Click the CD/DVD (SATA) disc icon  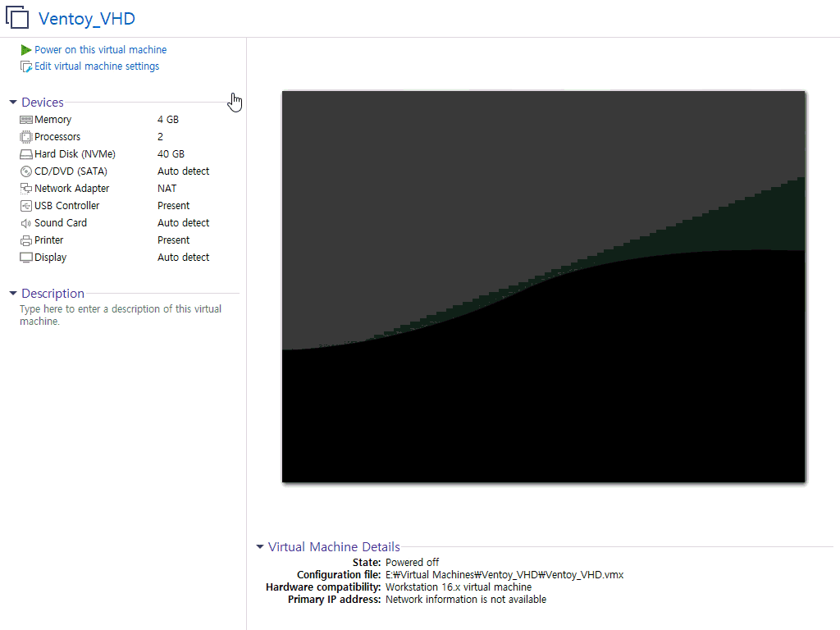(x=25, y=171)
